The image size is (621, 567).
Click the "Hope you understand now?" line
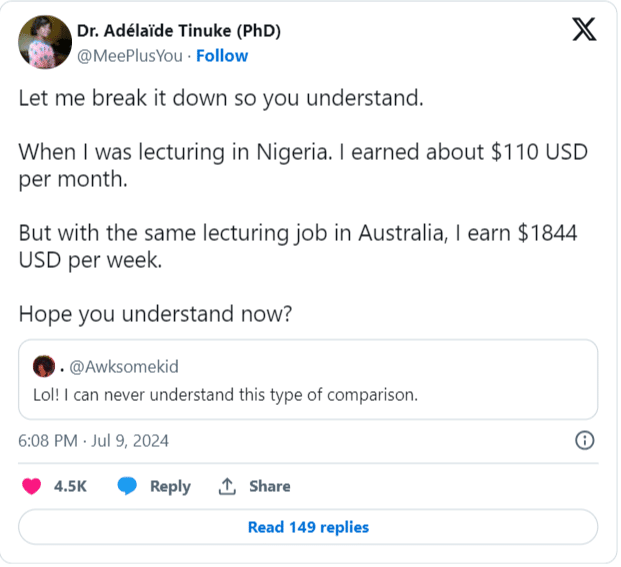(x=155, y=313)
